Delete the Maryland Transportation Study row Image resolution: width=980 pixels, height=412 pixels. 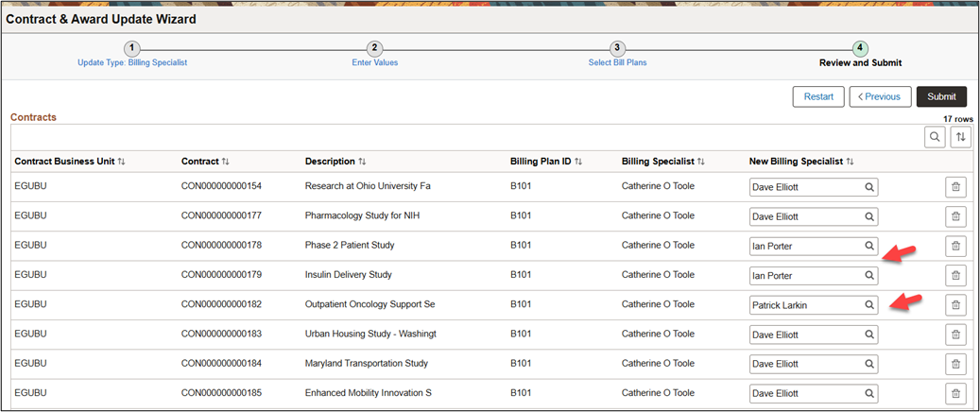click(x=955, y=364)
